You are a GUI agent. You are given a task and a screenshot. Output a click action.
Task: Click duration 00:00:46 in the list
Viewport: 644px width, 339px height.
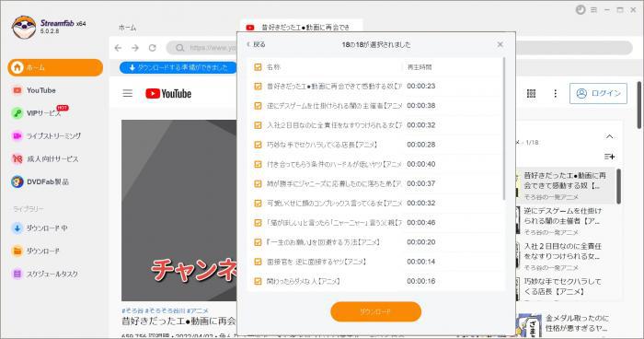click(421, 223)
